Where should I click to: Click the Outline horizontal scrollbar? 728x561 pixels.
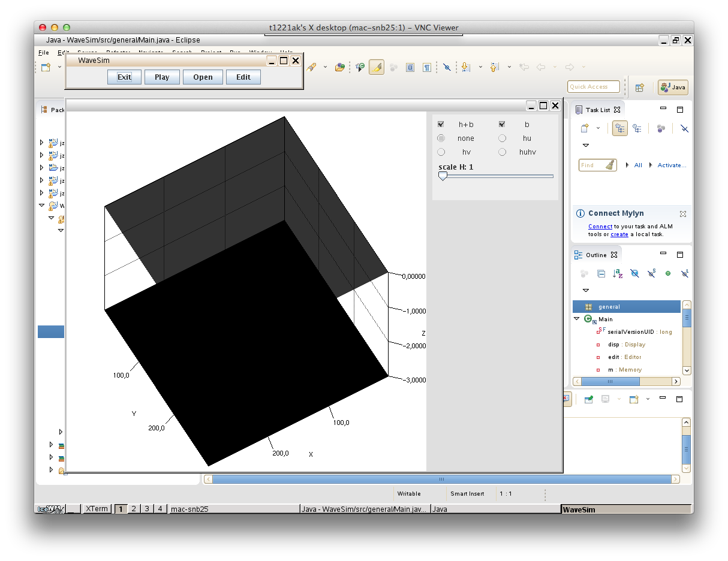point(627,381)
